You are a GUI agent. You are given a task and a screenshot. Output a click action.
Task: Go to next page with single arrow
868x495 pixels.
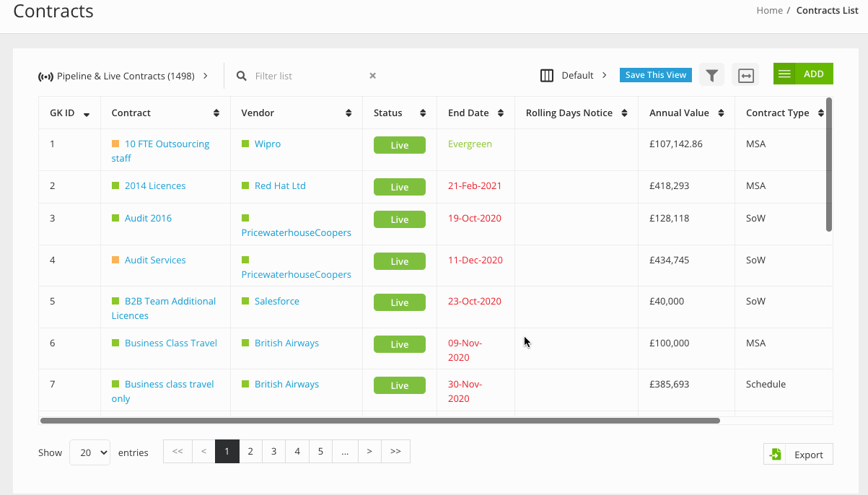(369, 452)
